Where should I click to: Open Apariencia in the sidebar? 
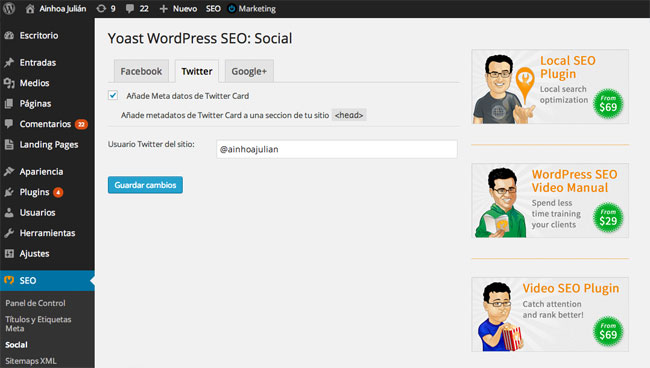coord(41,172)
